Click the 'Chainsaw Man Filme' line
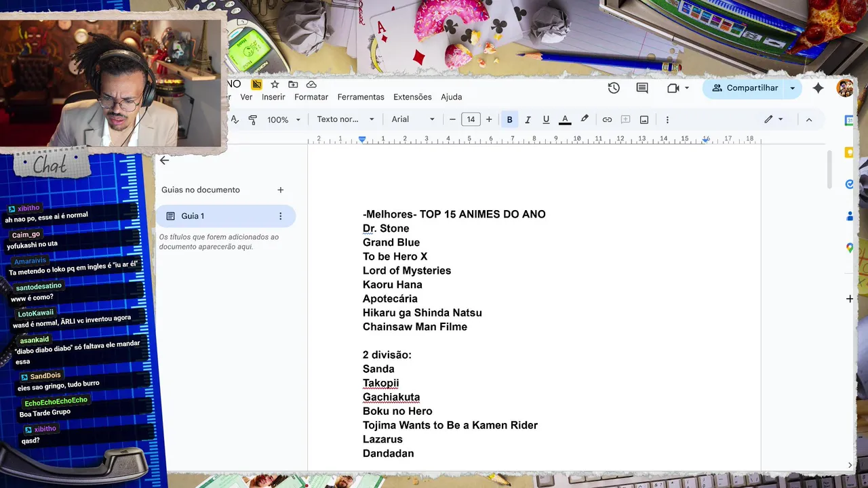Viewport: 868px width, 488px height. pyautogui.click(x=415, y=327)
